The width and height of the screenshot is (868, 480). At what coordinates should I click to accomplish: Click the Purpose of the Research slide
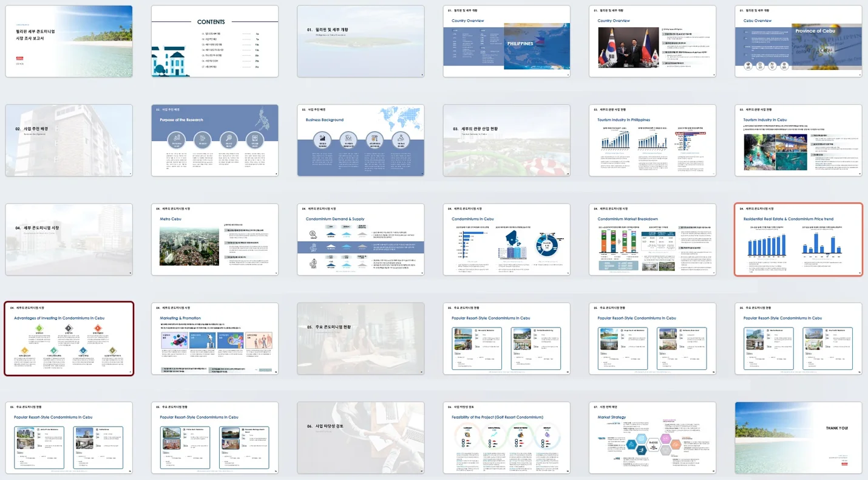(215, 140)
